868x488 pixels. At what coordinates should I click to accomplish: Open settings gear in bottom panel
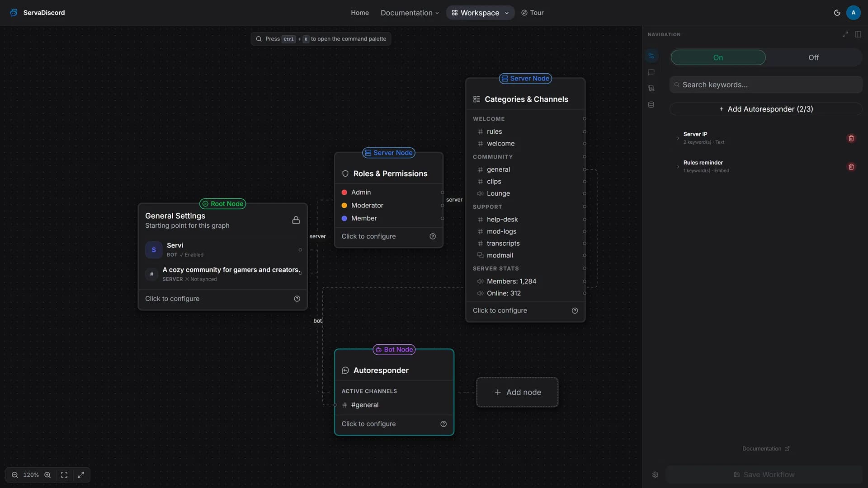pyautogui.click(x=655, y=475)
